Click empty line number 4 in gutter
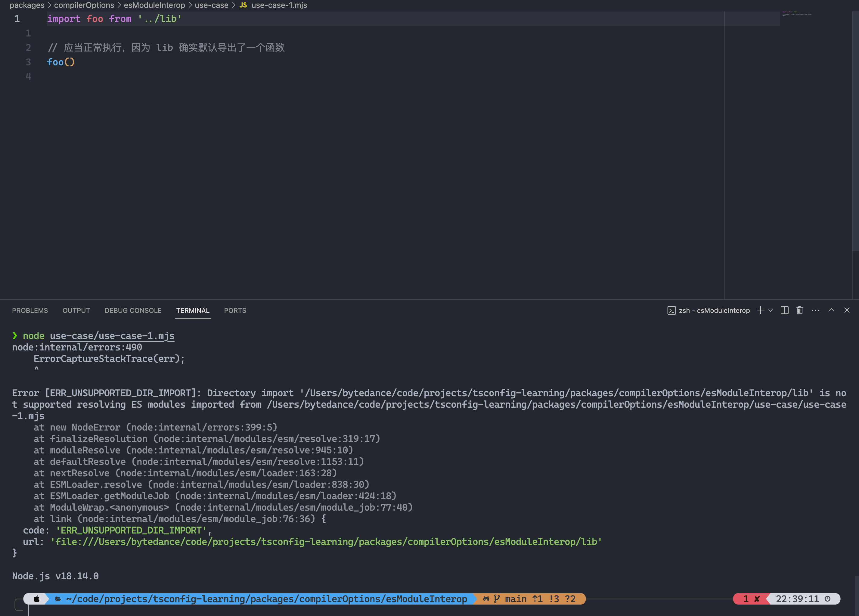The height and width of the screenshot is (616, 859). point(28,76)
